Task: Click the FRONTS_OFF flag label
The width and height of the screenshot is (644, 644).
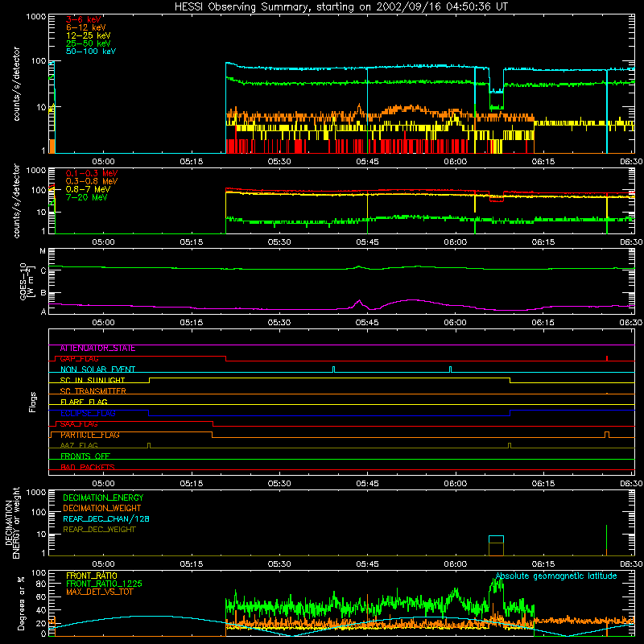Action: 85,456
